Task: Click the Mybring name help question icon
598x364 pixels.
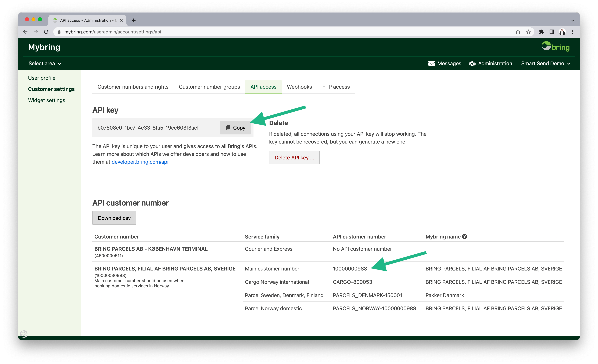Action: (465, 236)
